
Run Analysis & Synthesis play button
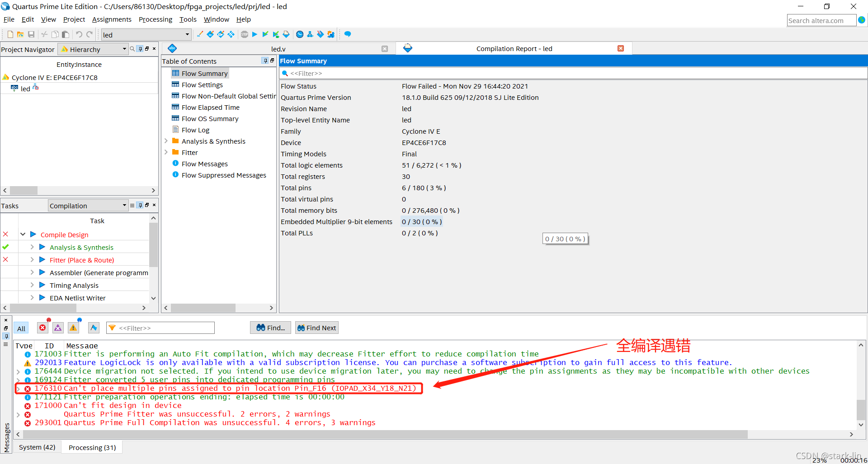click(42, 247)
